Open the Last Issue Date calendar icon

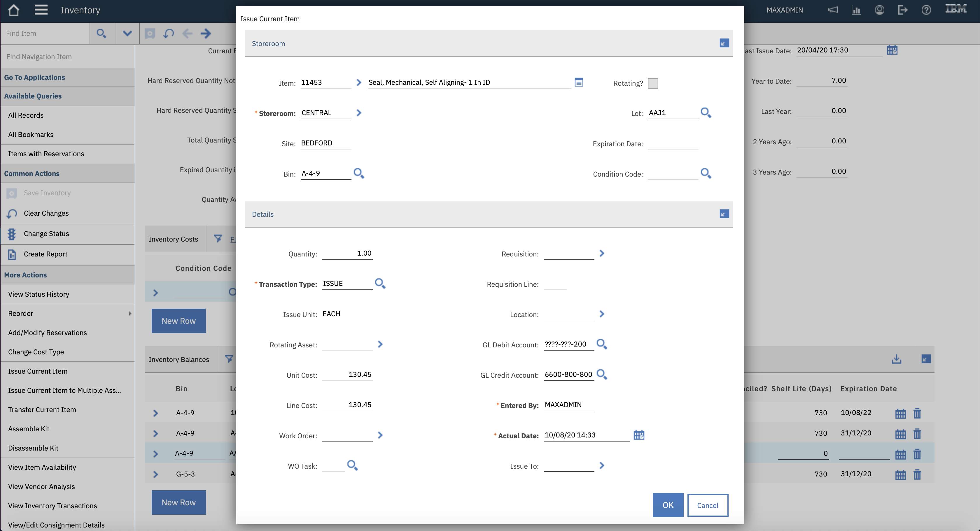click(892, 50)
